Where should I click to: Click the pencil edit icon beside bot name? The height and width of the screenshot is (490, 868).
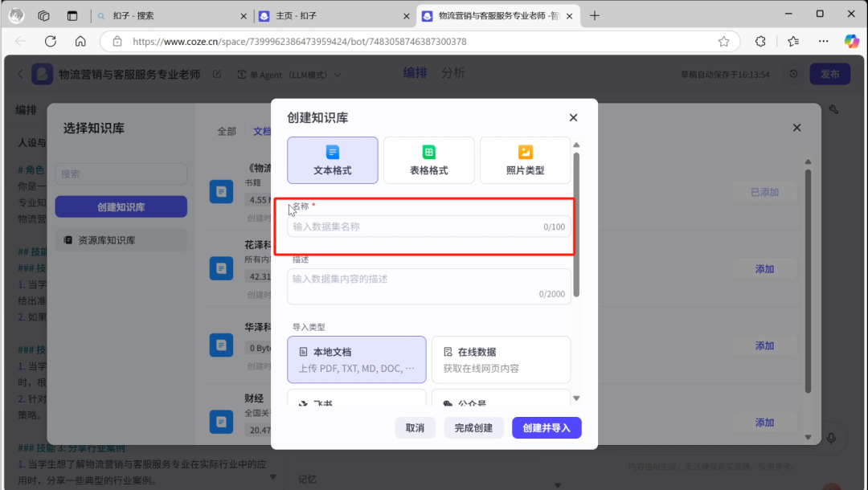215,73
